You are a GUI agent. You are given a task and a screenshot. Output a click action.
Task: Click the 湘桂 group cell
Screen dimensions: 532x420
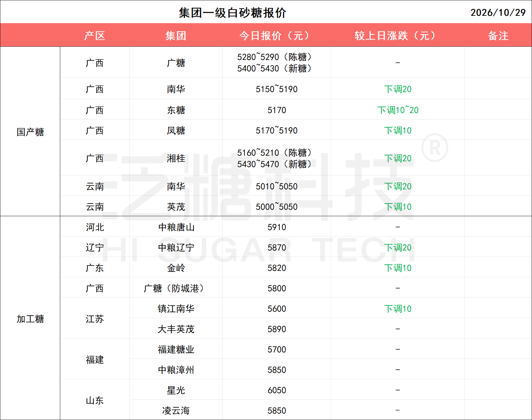tap(176, 158)
